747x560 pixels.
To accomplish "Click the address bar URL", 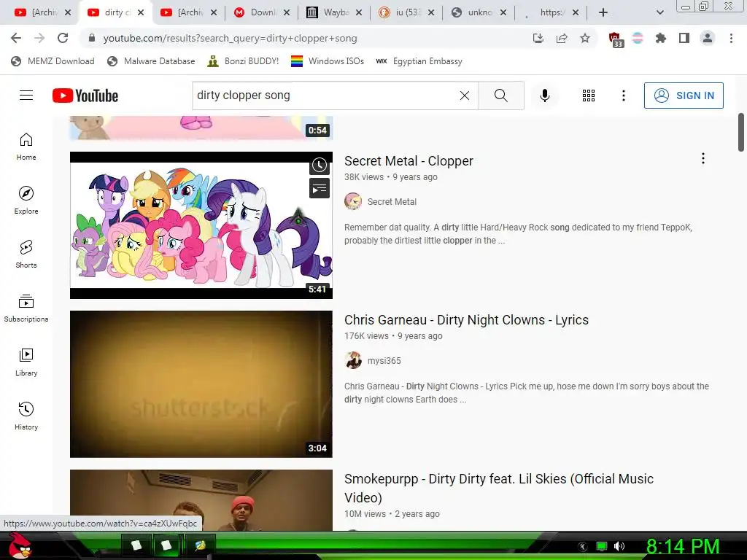I will (x=230, y=38).
